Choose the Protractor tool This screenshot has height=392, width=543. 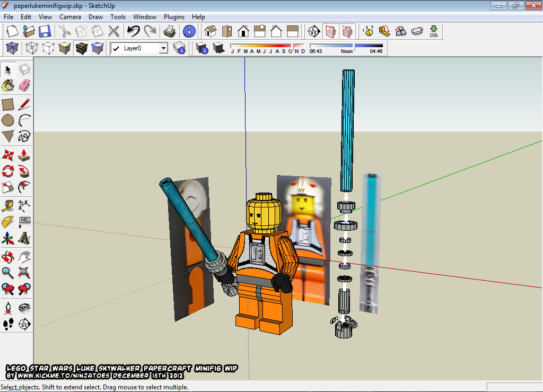(x=8, y=222)
